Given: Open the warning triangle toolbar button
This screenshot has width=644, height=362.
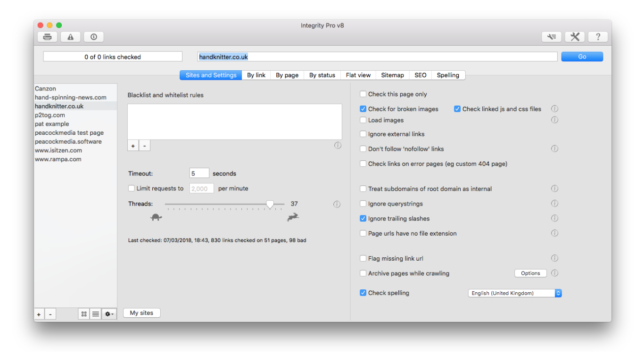Looking at the screenshot, I should 70,37.
